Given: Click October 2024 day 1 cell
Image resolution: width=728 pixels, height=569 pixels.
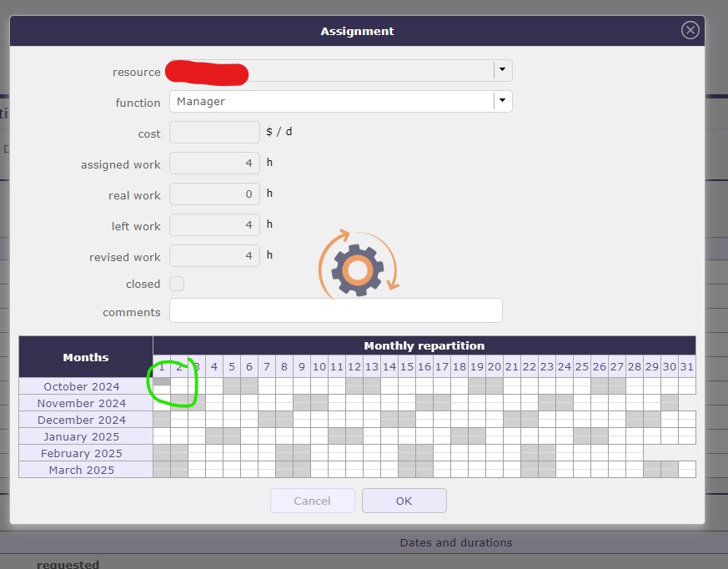Looking at the screenshot, I should tap(162, 385).
